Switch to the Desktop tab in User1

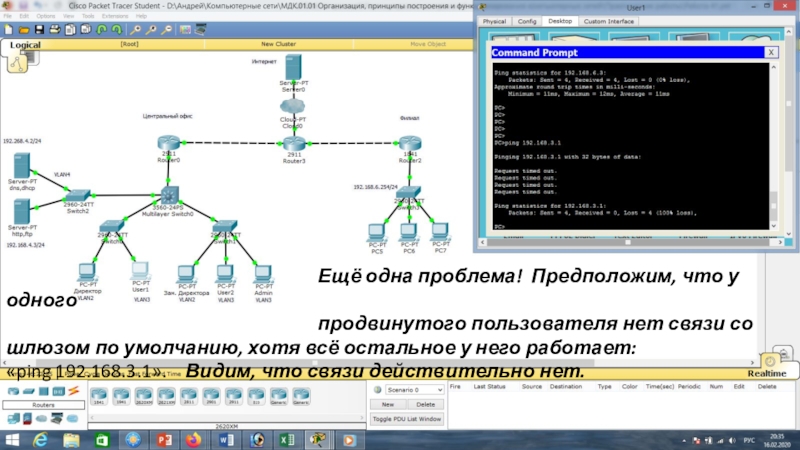pyautogui.click(x=560, y=21)
